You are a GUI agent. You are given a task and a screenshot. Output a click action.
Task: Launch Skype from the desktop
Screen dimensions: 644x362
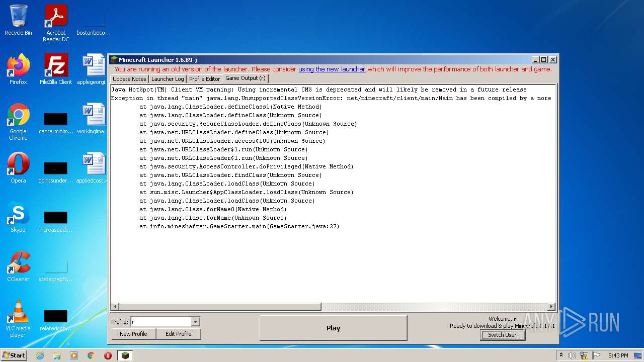[18, 217]
